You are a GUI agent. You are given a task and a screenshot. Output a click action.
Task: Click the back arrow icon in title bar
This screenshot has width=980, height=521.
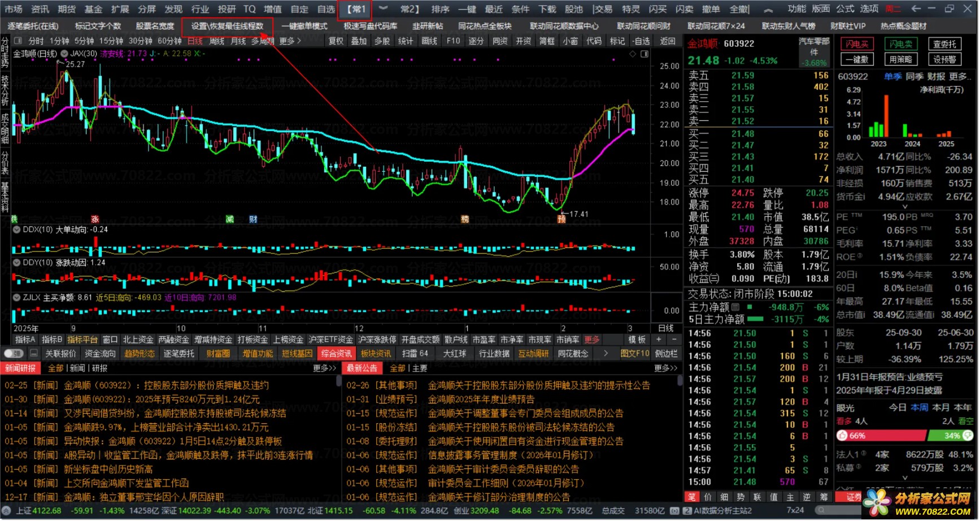pos(916,8)
